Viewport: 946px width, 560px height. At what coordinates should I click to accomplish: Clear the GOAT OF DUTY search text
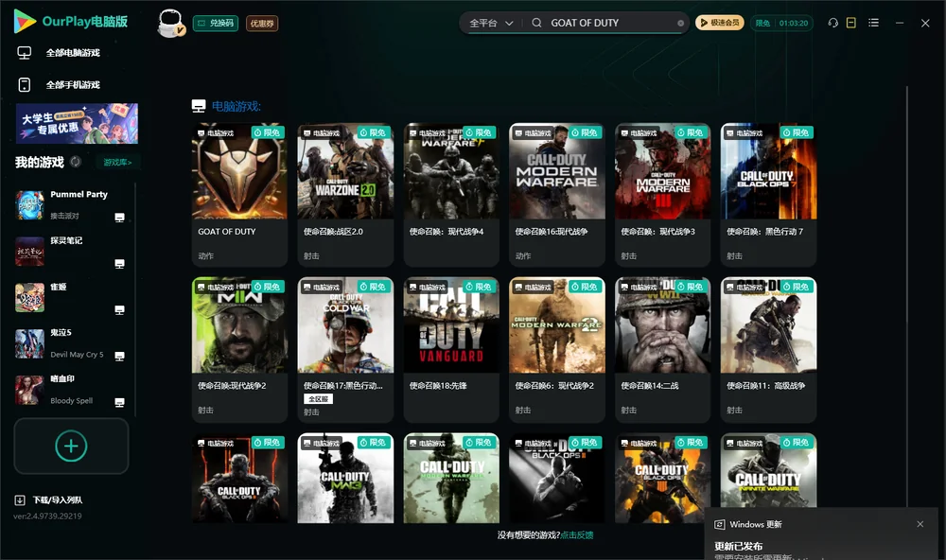pos(680,23)
